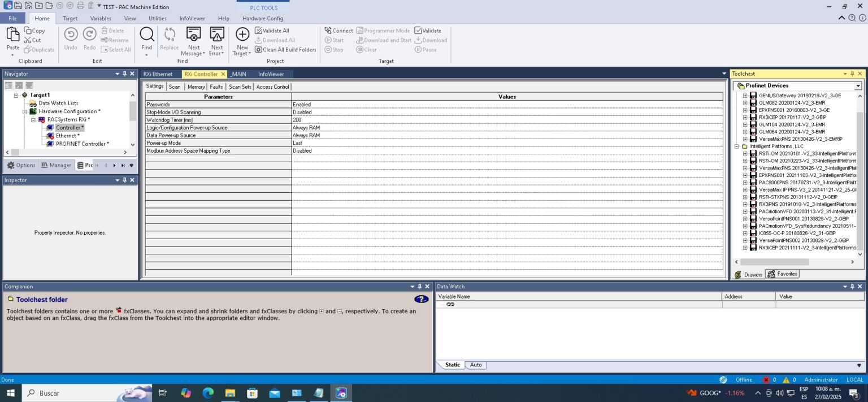
Task: Toggle auto-hide pin on the Data Watch panel
Action: (x=852, y=286)
